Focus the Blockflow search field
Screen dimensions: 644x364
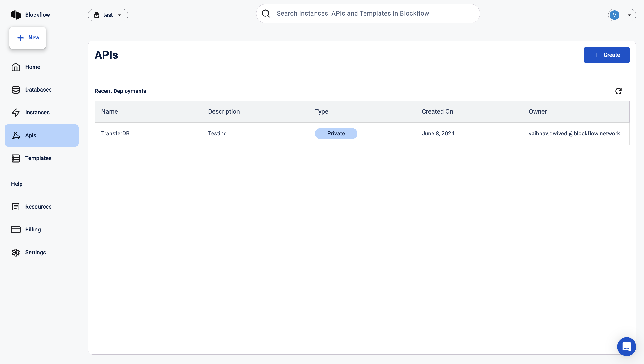tap(368, 14)
